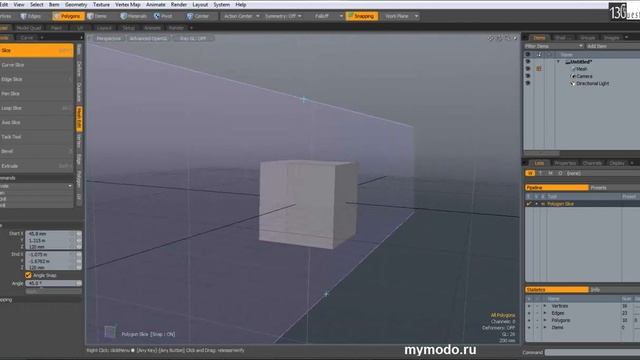Toggle the Snapping button
The image size is (640, 360).
pos(361,16)
